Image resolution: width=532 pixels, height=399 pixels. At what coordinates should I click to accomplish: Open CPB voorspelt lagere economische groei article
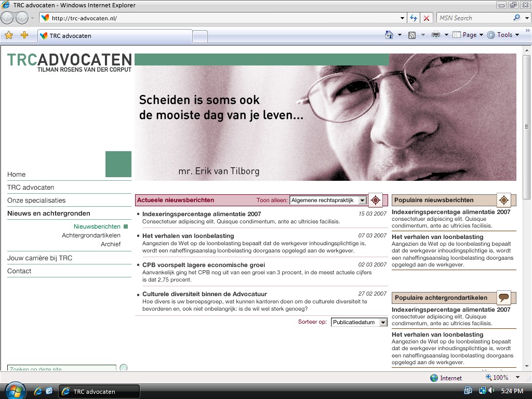pyautogui.click(x=204, y=265)
